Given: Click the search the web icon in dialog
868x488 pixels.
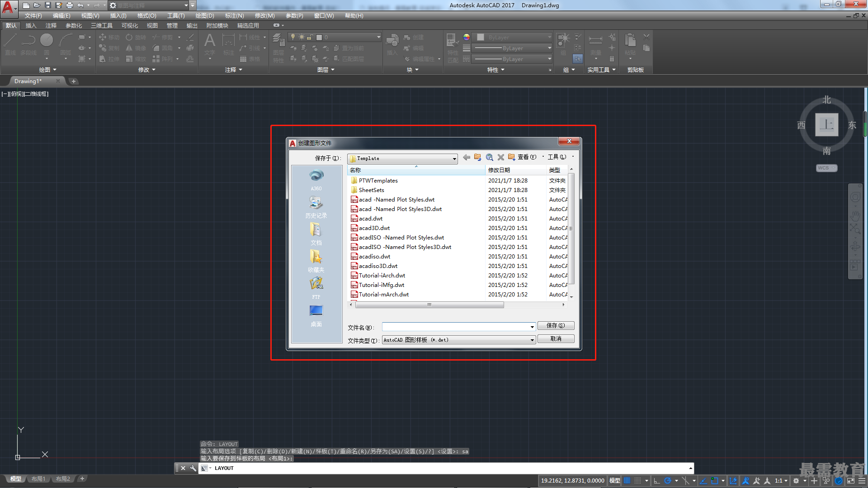Looking at the screenshot, I should (490, 157).
